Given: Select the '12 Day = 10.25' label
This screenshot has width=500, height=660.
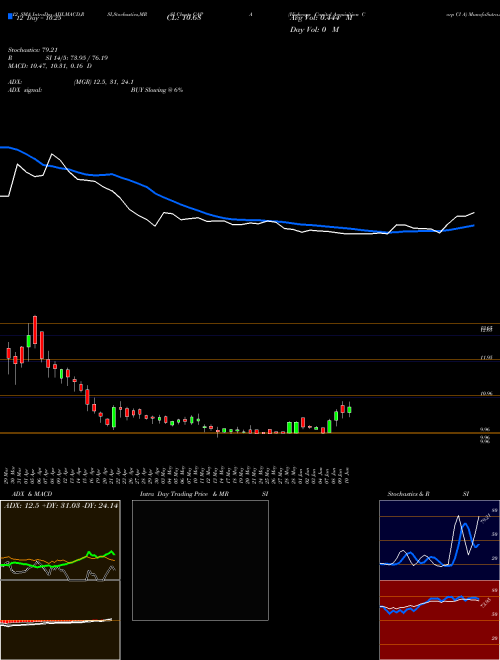Looking at the screenshot, I should click(x=37, y=18).
